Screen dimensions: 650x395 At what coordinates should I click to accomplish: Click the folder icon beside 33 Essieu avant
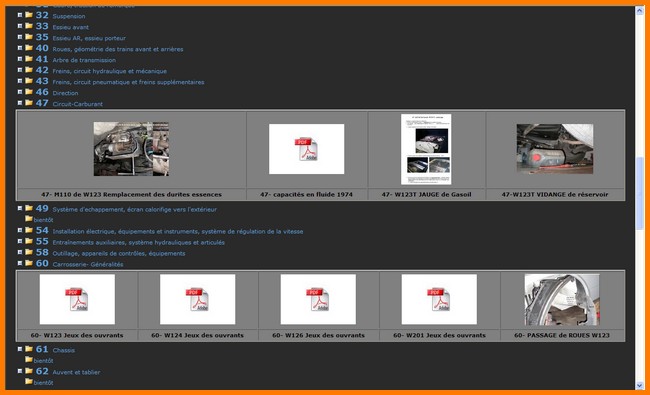click(x=29, y=26)
